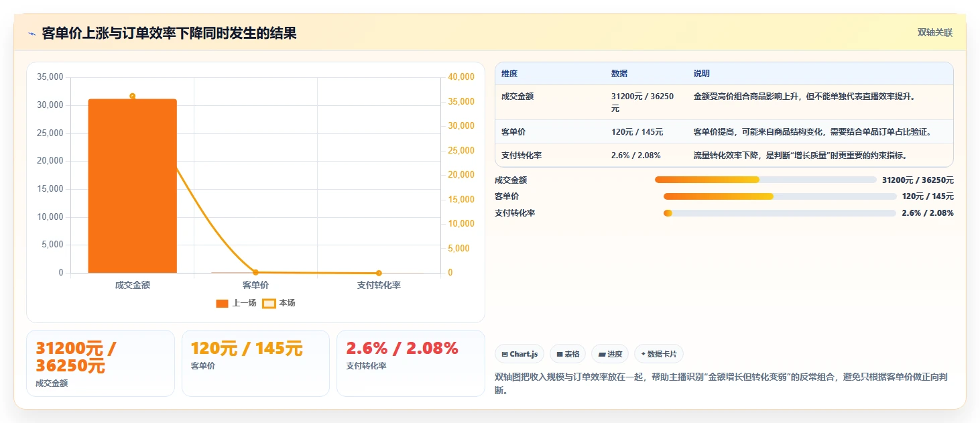980x423 pixels.
Task: Click the 成交金额 progress bar
Action: pyautogui.click(x=765, y=180)
